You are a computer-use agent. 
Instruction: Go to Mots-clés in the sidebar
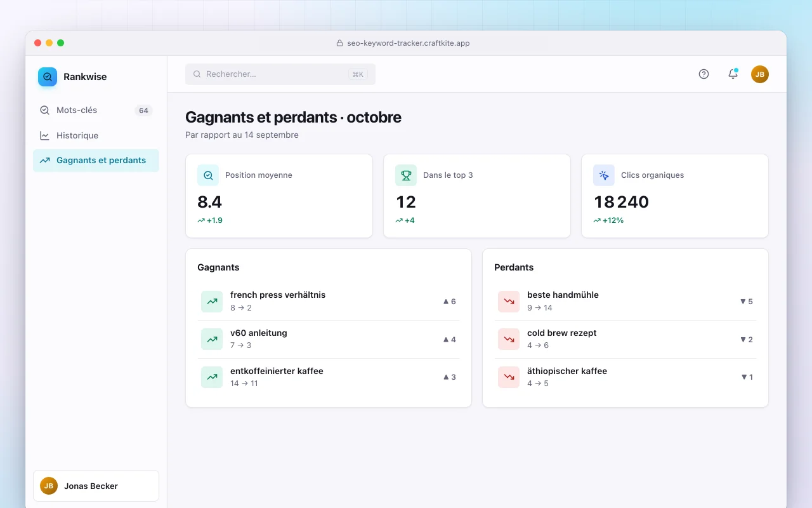[x=96, y=110]
